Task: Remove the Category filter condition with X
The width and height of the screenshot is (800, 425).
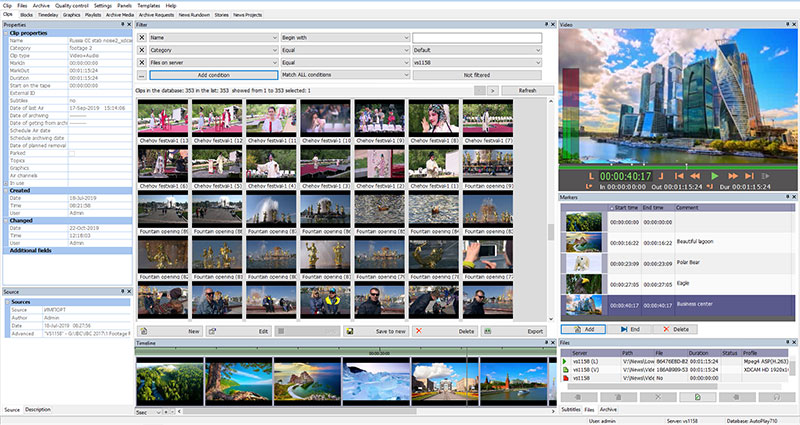Action: (142, 49)
